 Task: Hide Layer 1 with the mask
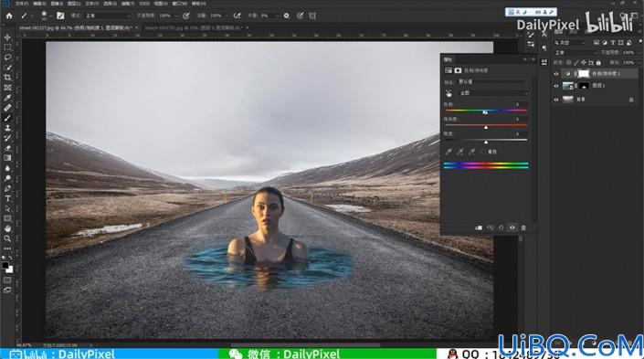(556, 86)
